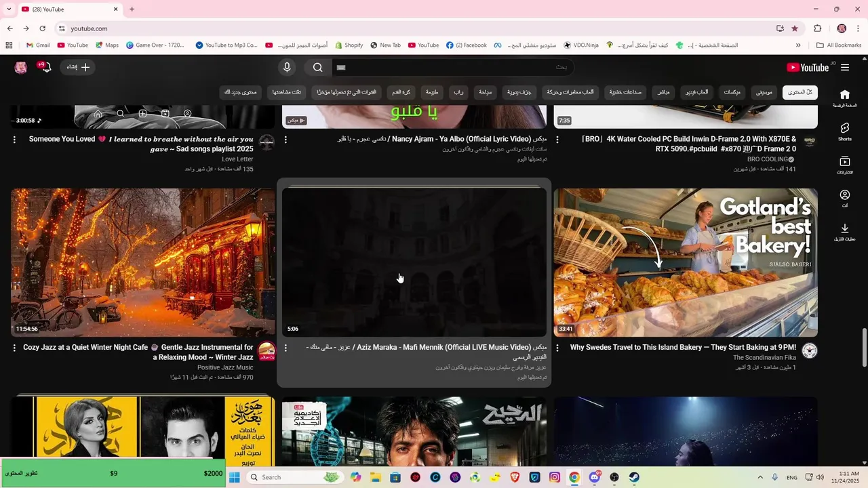Open the All Bookmarks folder
The image size is (868, 488).
839,45
